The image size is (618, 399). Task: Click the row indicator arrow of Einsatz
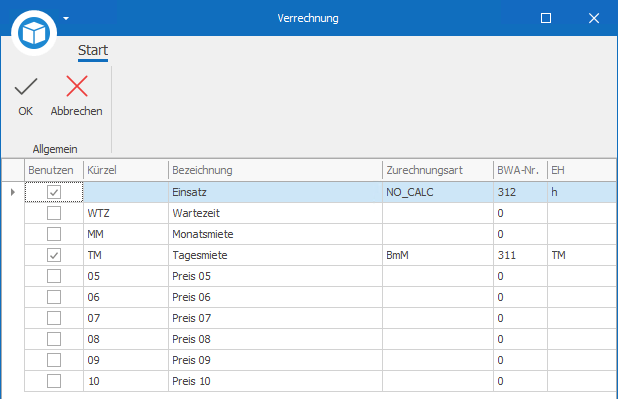pyautogui.click(x=13, y=192)
